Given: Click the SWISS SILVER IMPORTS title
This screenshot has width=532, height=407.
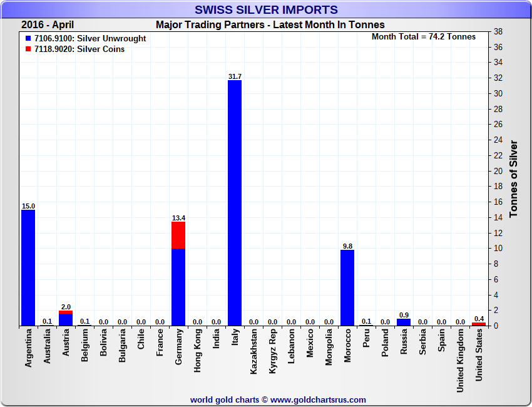Looking at the screenshot, I should [x=266, y=10].
